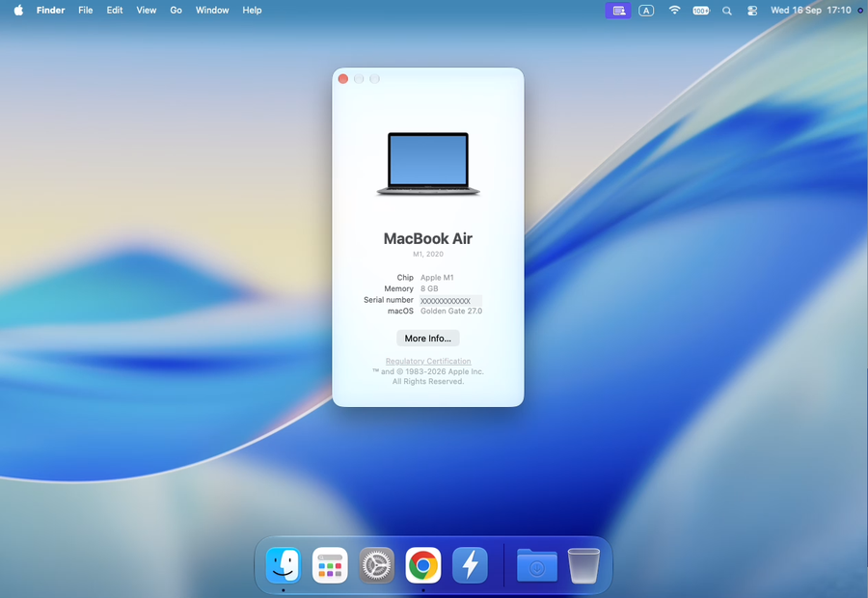This screenshot has height=598, width=868.
Task: Click the MacBook Air laptop image
Action: pos(428,164)
